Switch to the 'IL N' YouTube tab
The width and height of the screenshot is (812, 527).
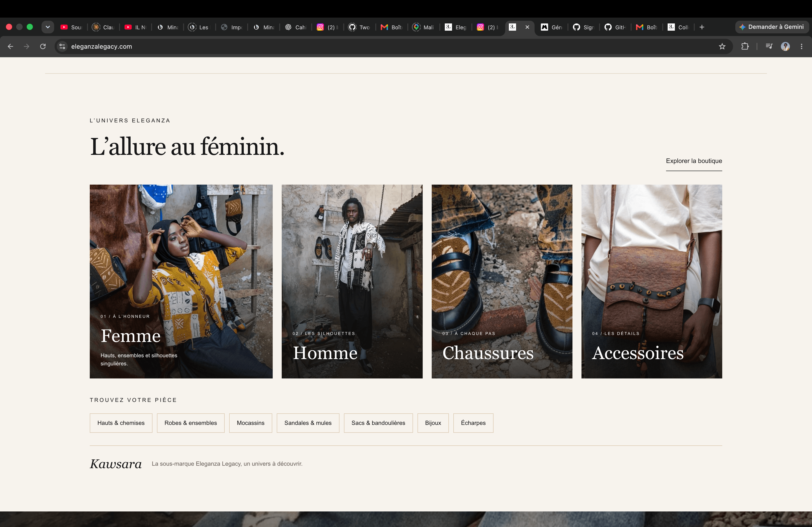click(x=136, y=27)
